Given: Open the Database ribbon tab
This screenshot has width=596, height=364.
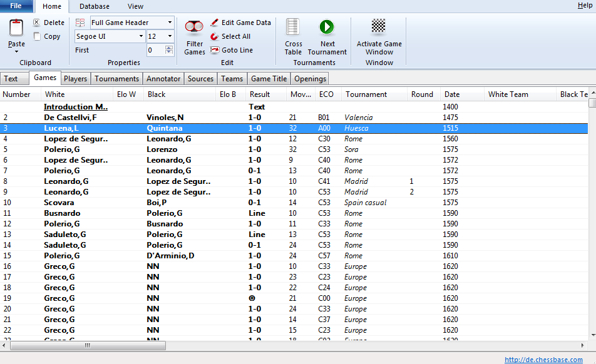Looking at the screenshot, I should [x=95, y=6].
